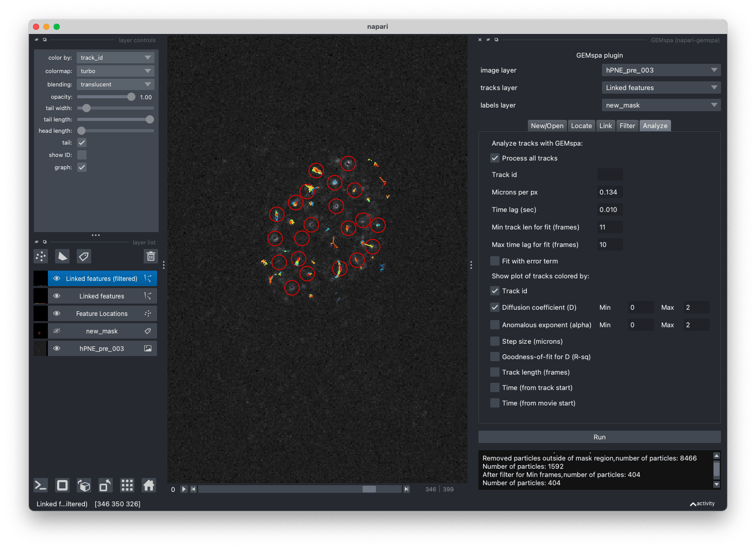Screen dimensions: 756x549
Task: Click the Track id input field
Action: tap(610, 174)
